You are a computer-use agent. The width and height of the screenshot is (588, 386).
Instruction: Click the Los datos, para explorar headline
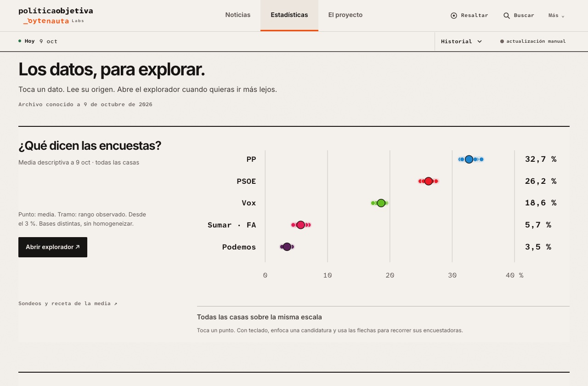point(112,69)
